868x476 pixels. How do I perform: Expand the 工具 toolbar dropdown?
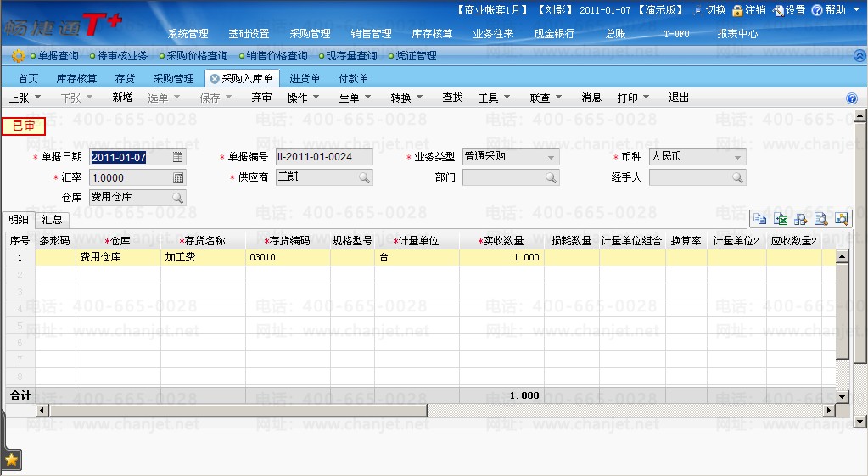507,98
